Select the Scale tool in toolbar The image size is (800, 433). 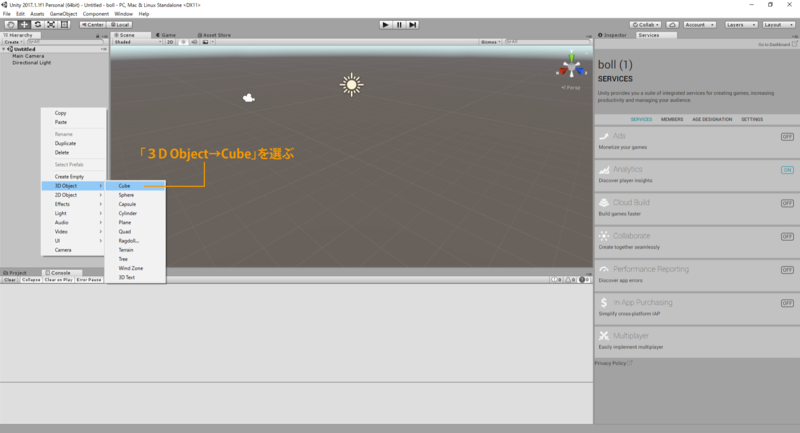click(x=51, y=24)
